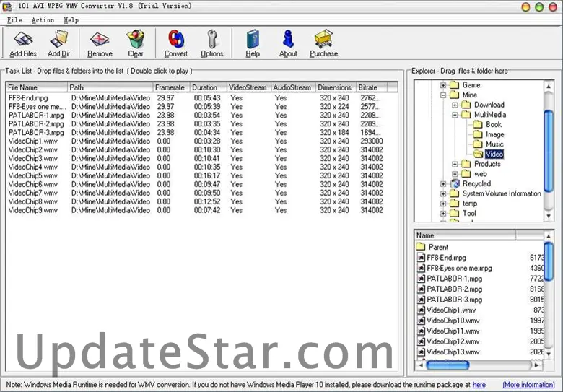The height and width of the screenshot is (392, 563).
Task: Click file list vertical scrollbar down arrow
Action: pyautogui.click(x=549, y=354)
